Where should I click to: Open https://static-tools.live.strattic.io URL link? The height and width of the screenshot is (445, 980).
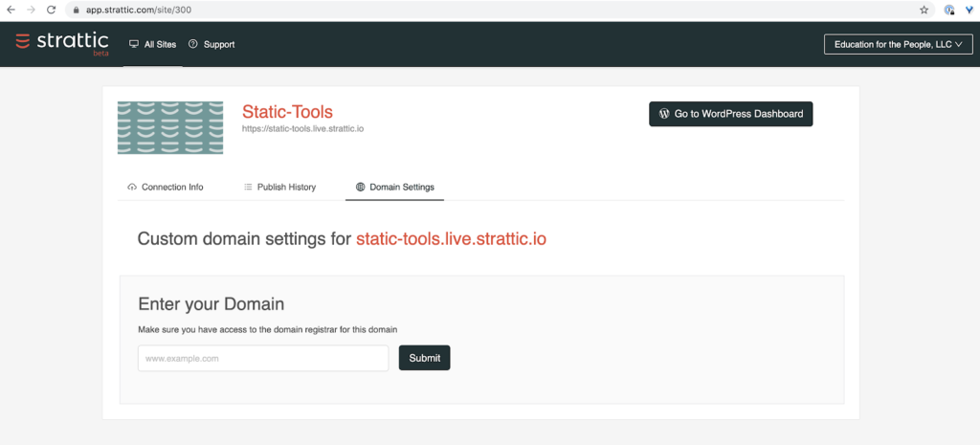[x=303, y=129]
